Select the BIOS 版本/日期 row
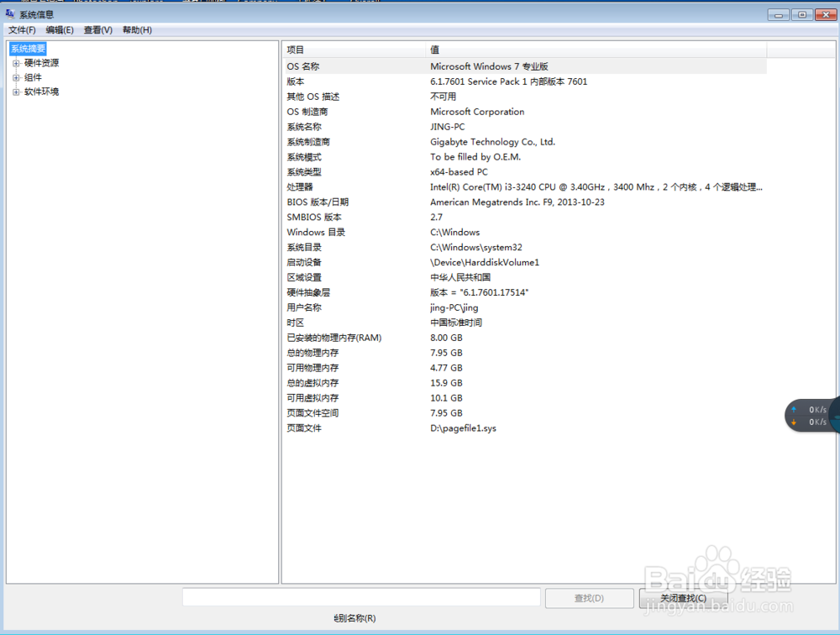Screen dimensions: 840x635 (525, 202)
